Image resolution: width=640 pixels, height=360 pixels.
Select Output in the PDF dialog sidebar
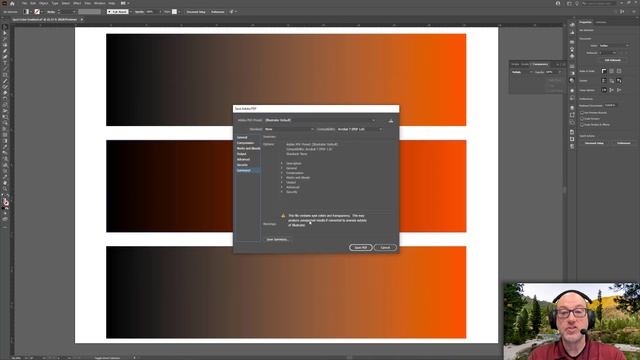click(242, 154)
